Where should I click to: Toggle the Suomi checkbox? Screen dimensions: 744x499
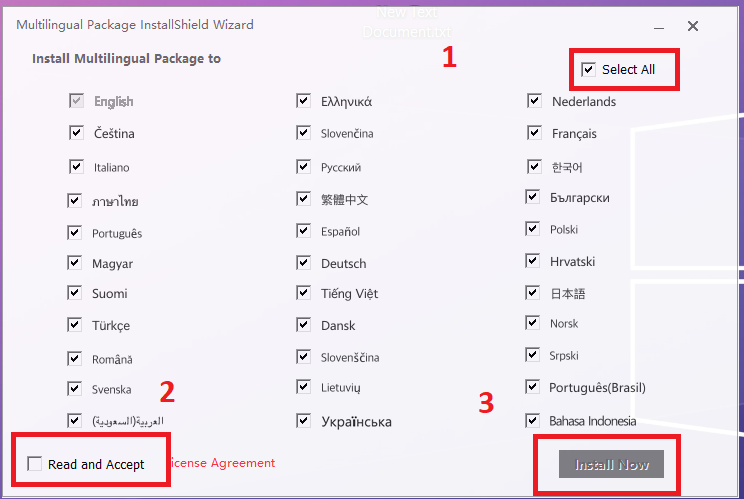tap(74, 293)
